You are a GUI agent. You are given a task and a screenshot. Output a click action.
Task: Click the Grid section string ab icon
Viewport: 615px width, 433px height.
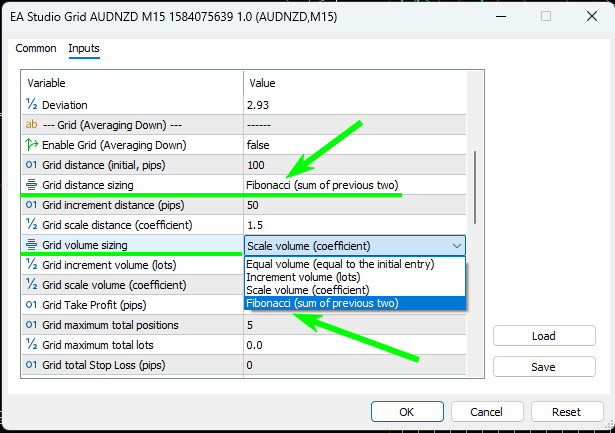coord(31,125)
